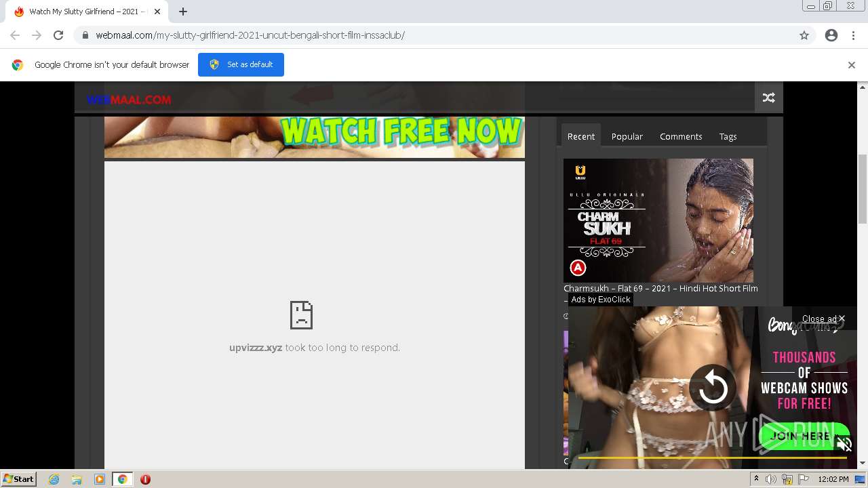Image resolution: width=868 pixels, height=488 pixels.
Task: Click the 12:02 PM taskbar clock
Action: (833, 479)
